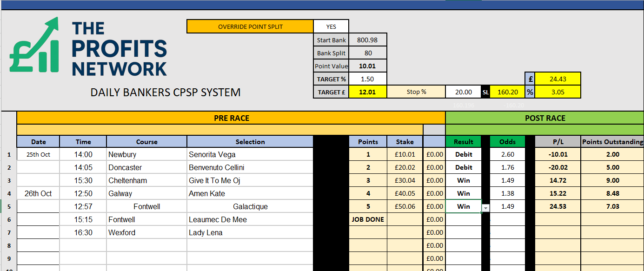Click the black SL label cell
The height and width of the screenshot is (271, 644).
click(x=485, y=92)
